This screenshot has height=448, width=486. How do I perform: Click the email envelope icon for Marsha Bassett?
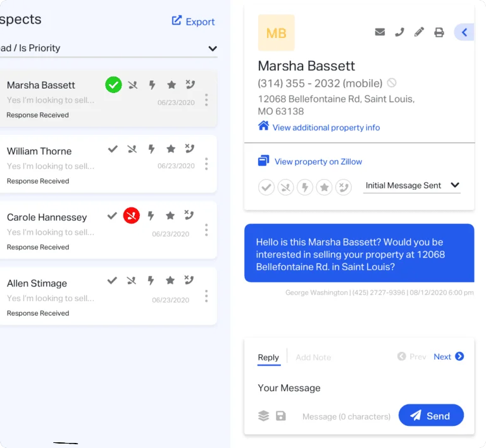(380, 32)
